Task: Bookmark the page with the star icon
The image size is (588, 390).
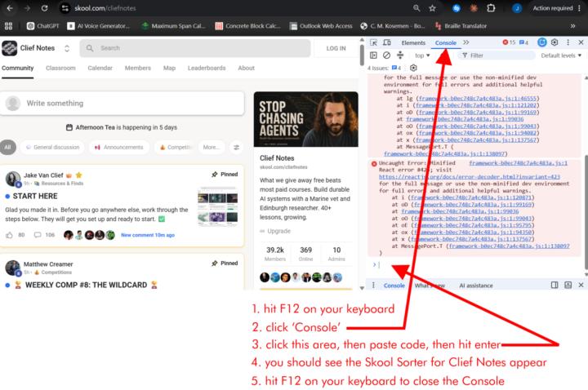Action: point(432,8)
